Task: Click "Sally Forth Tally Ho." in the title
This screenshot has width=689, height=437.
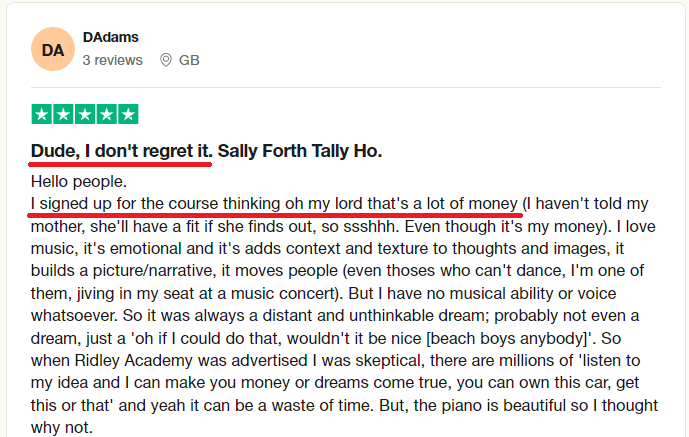Action: 300,152
